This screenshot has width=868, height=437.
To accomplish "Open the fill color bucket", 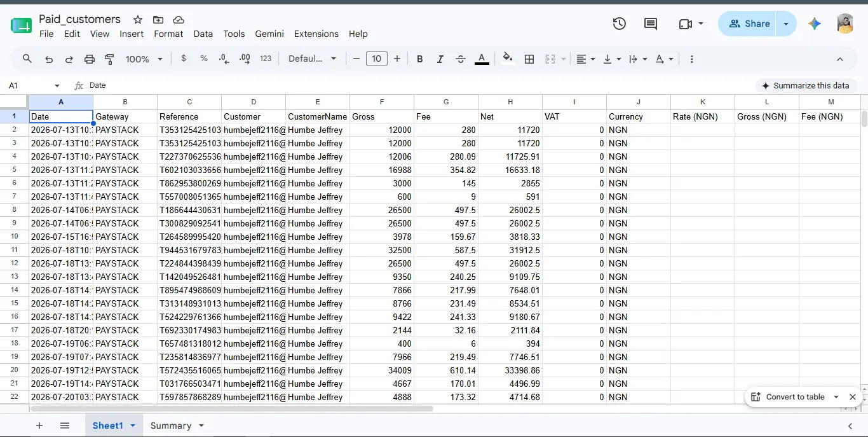I will click(508, 59).
